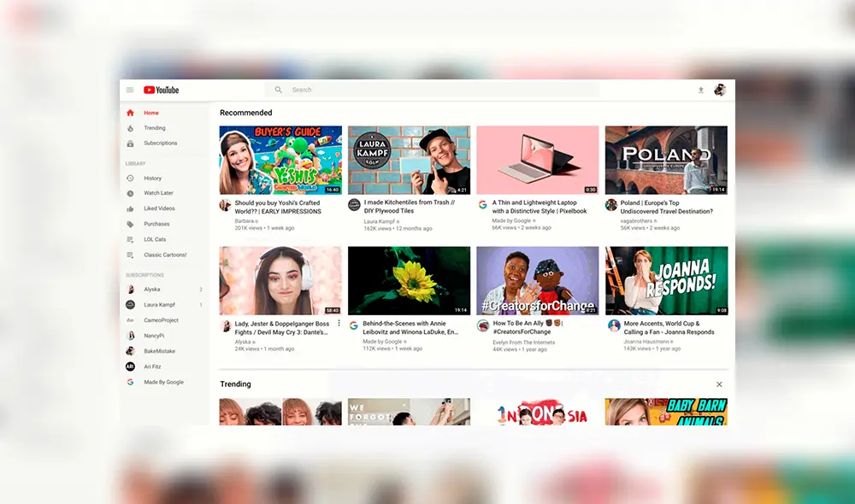855x504 pixels.
Task: Play the Poland travel video thumbnail
Action: (666, 159)
